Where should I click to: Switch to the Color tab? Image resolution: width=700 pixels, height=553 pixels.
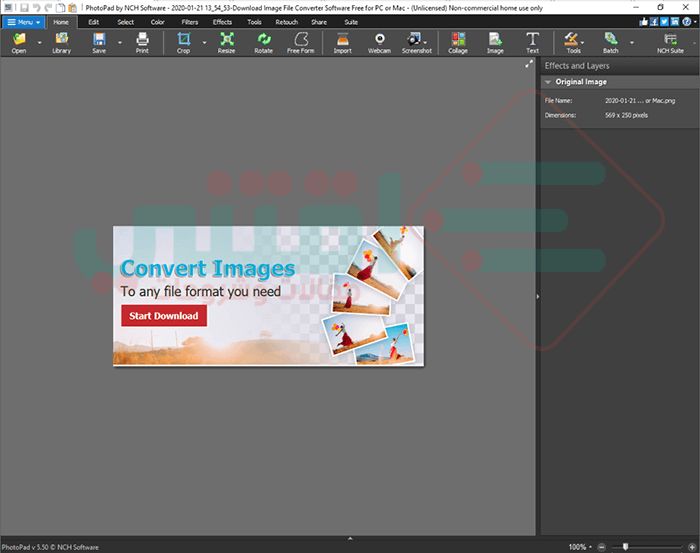(x=158, y=22)
